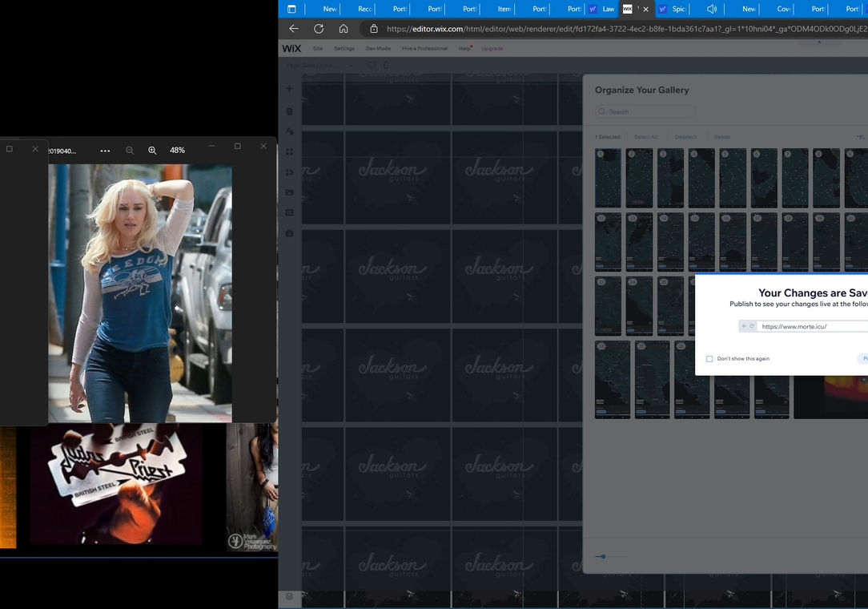Select gallery image thumbnail number 2

[x=639, y=178]
